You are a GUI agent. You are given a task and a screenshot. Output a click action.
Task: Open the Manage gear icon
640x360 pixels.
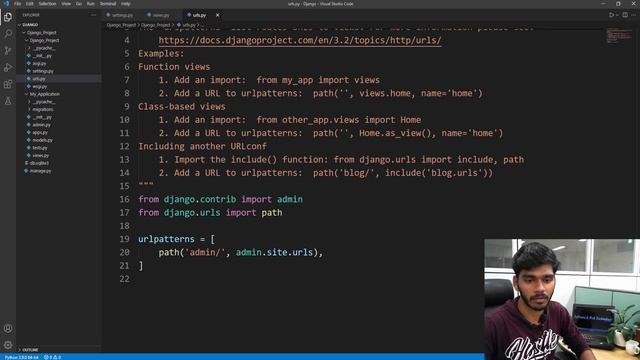pyautogui.click(x=8, y=345)
